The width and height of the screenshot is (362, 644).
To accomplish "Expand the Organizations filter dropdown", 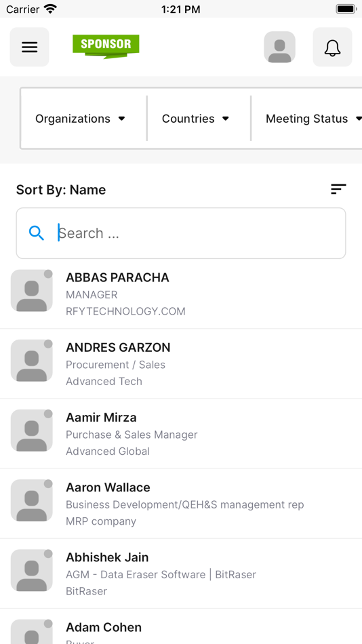I will 80,119.
